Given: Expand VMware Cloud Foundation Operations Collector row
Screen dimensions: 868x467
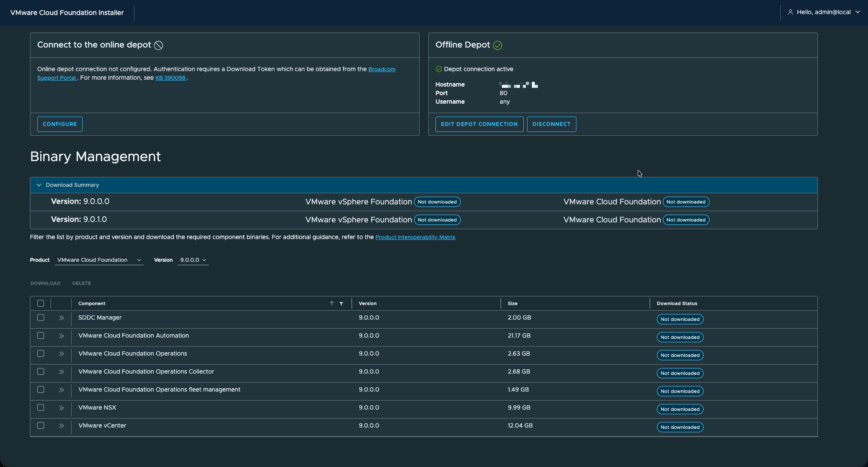Looking at the screenshot, I should click(61, 372).
